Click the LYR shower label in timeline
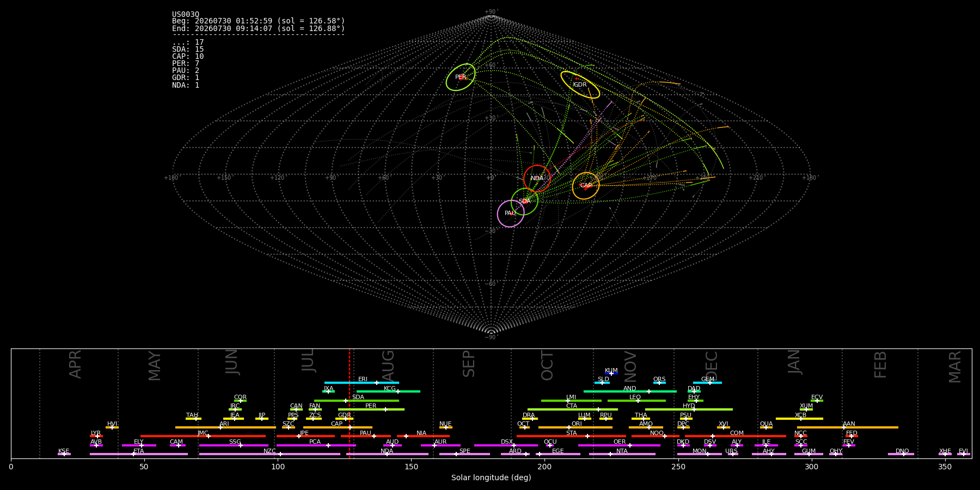Image resolution: width=980 pixels, height=490 pixels. click(x=96, y=433)
